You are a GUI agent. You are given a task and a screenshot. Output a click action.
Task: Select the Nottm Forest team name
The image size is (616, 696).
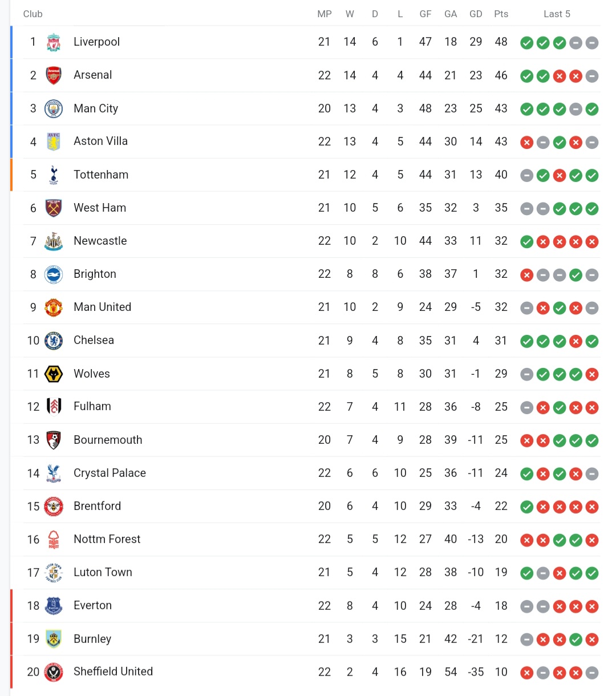point(107,539)
